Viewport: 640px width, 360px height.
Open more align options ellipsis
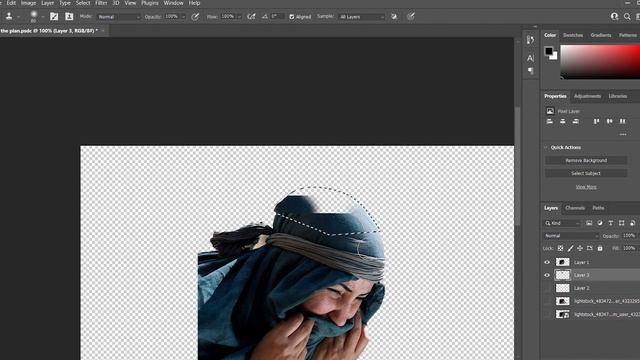(623, 134)
